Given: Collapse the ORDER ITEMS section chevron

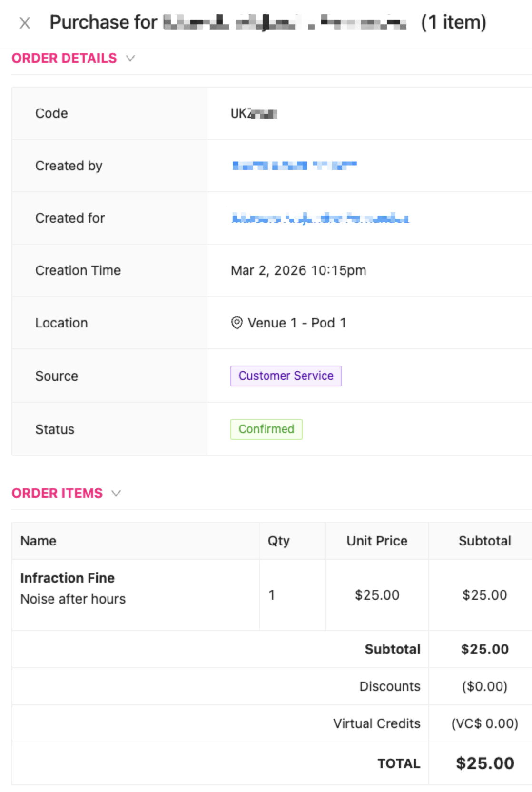Looking at the screenshot, I should (x=116, y=493).
